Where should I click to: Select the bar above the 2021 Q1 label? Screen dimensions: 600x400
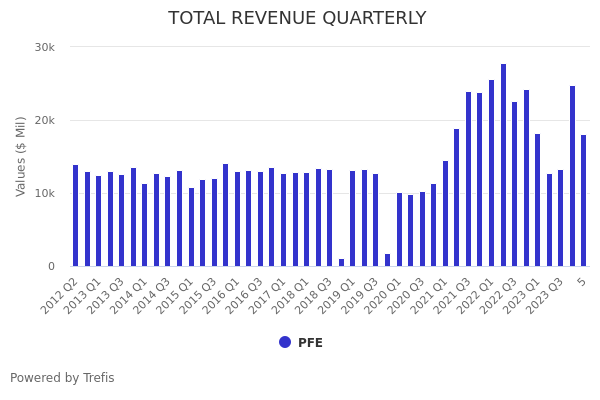(x=445, y=213)
